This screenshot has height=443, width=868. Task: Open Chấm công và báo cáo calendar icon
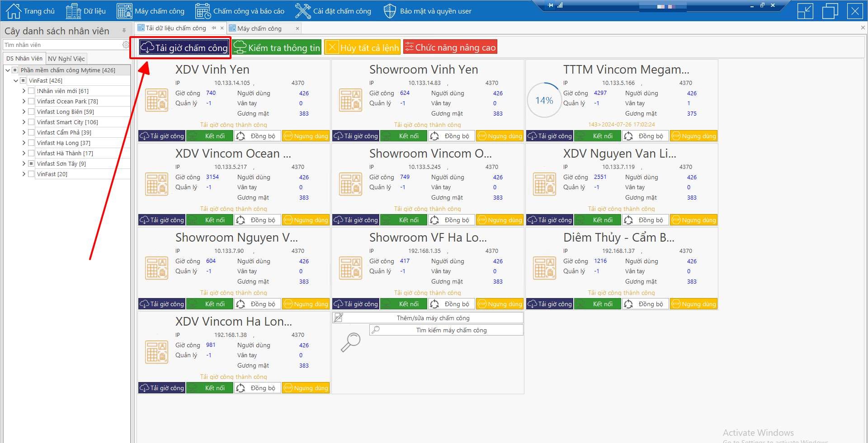(x=203, y=11)
